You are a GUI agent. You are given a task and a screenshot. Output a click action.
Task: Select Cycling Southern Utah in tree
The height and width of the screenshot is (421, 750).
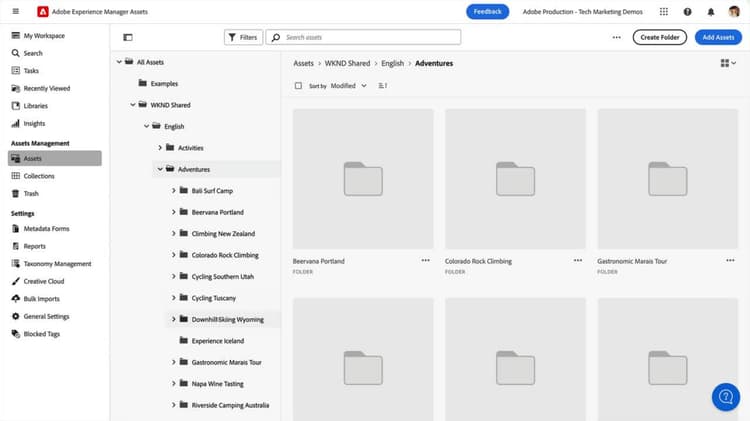coord(222,277)
